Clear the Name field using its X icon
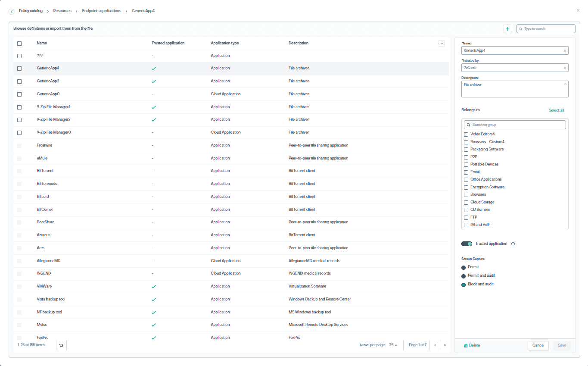This screenshot has width=588, height=366. click(x=565, y=50)
